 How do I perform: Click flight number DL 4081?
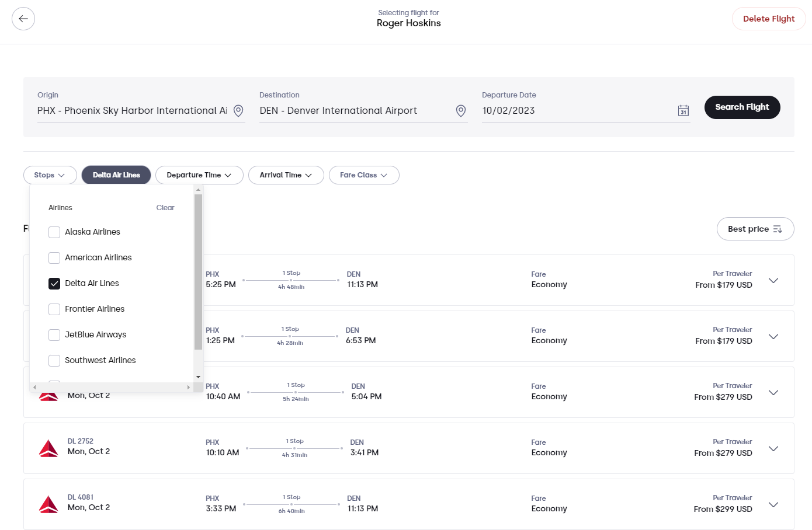coord(81,497)
